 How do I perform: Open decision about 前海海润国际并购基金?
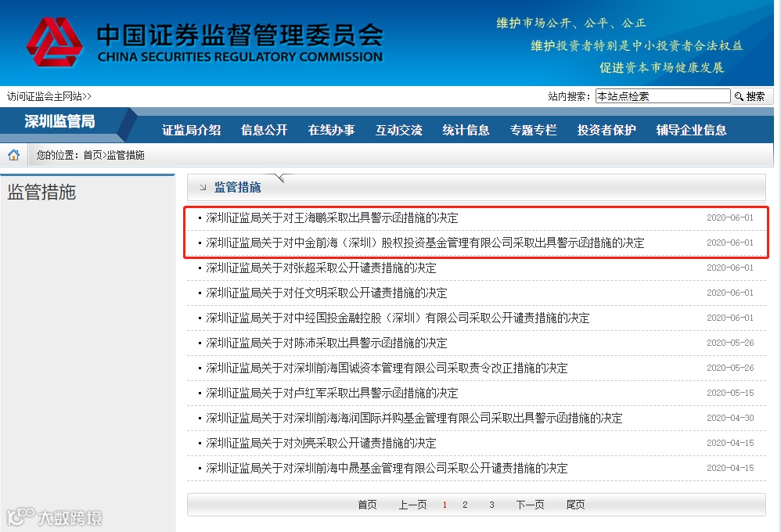(414, 418)
